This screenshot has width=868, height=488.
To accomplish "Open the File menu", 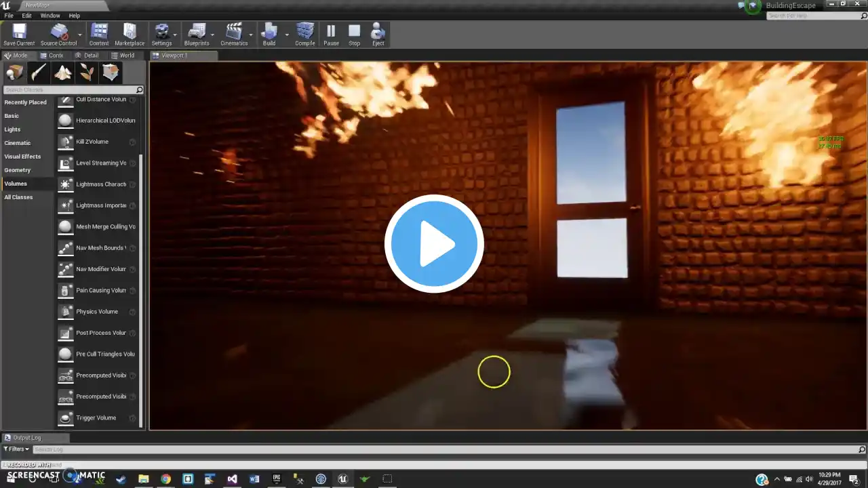I will 9,16.
